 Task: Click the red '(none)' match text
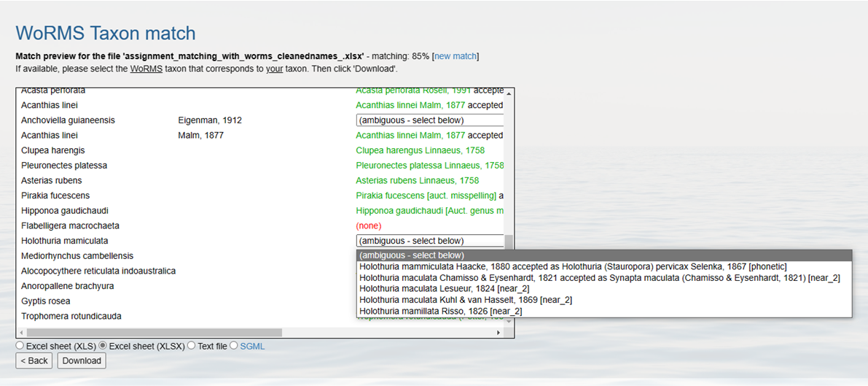click(x=370, y=225)
